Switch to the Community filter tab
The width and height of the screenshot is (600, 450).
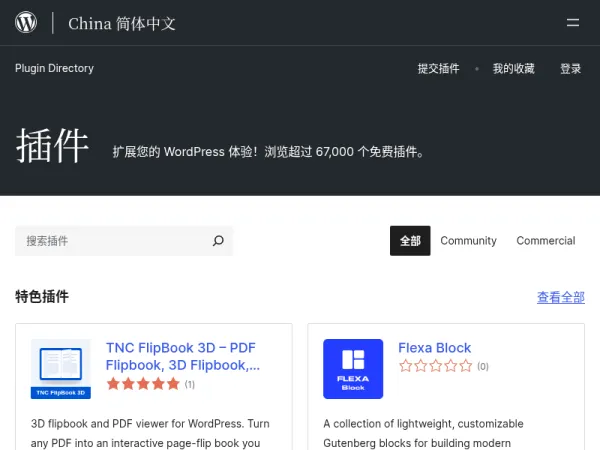[468, 241]
